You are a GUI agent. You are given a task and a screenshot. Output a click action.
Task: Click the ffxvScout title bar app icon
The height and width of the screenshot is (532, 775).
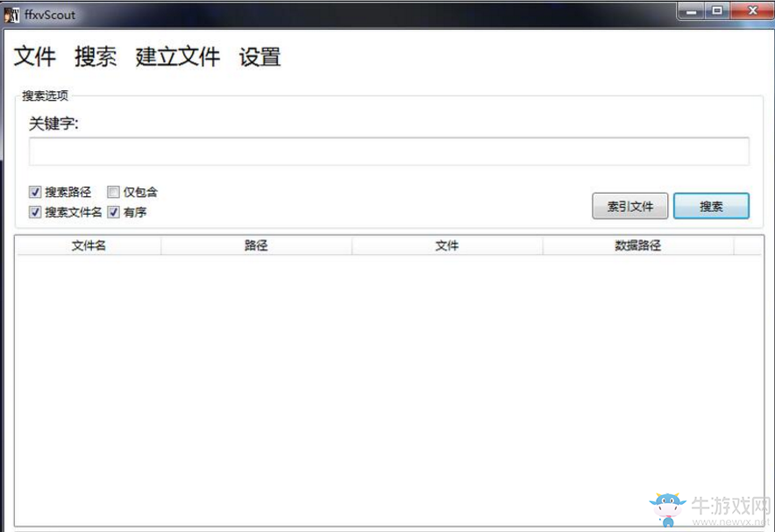coord(12,15)
